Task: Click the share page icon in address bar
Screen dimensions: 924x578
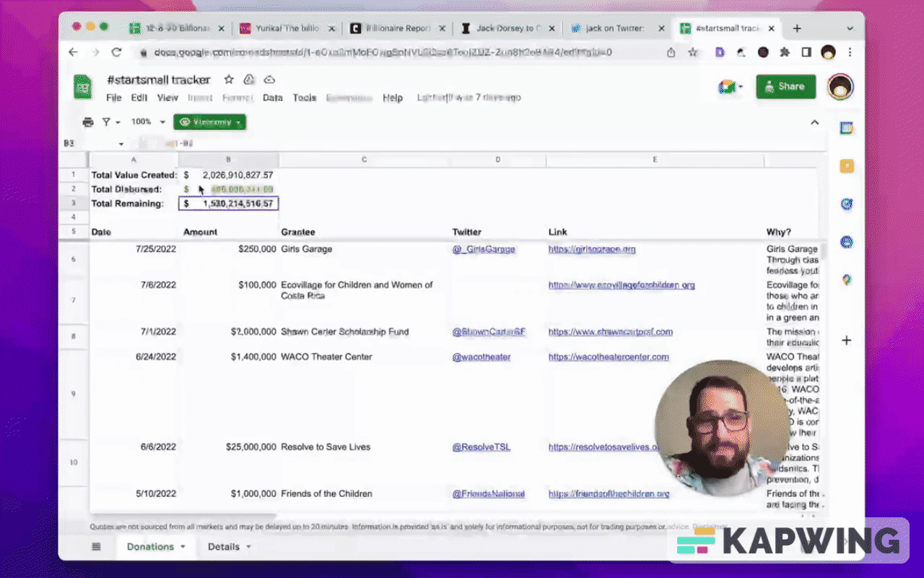Action: 671,52
